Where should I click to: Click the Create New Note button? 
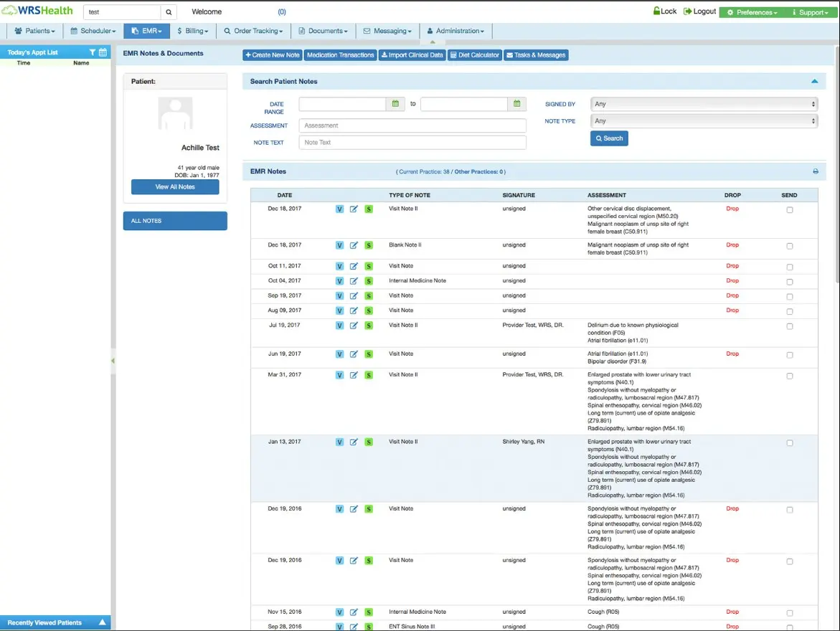[x=272, y=54]
